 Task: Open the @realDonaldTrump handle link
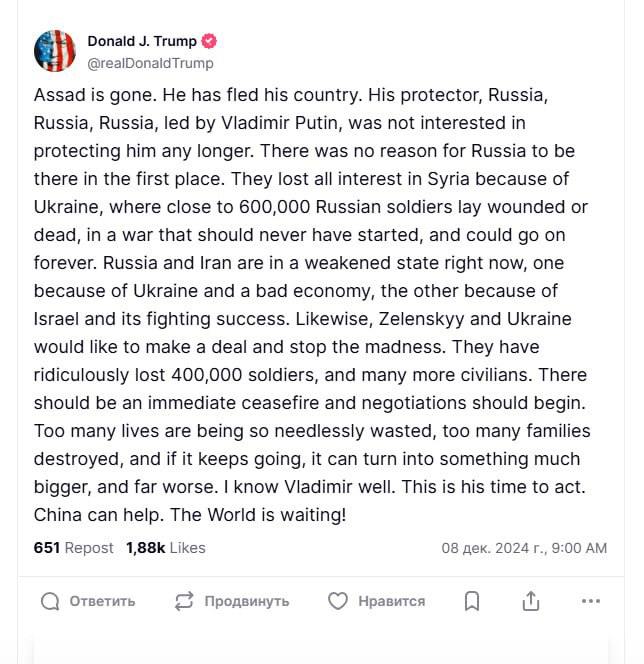coord(151,63)
